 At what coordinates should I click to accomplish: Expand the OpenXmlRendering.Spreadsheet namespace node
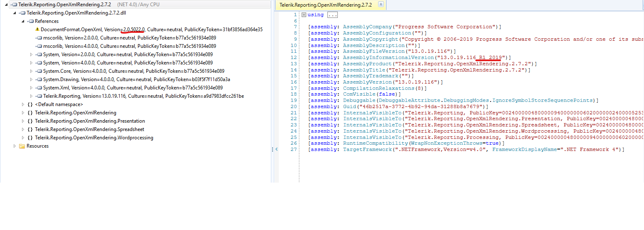[23, 129]
